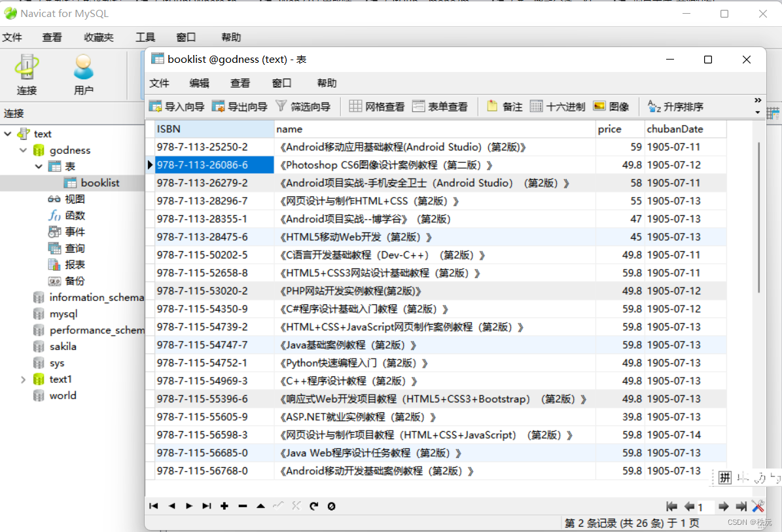Expand the text1 database node
The height and width of the screenshot is (532, 782).
tap(24, 380)
